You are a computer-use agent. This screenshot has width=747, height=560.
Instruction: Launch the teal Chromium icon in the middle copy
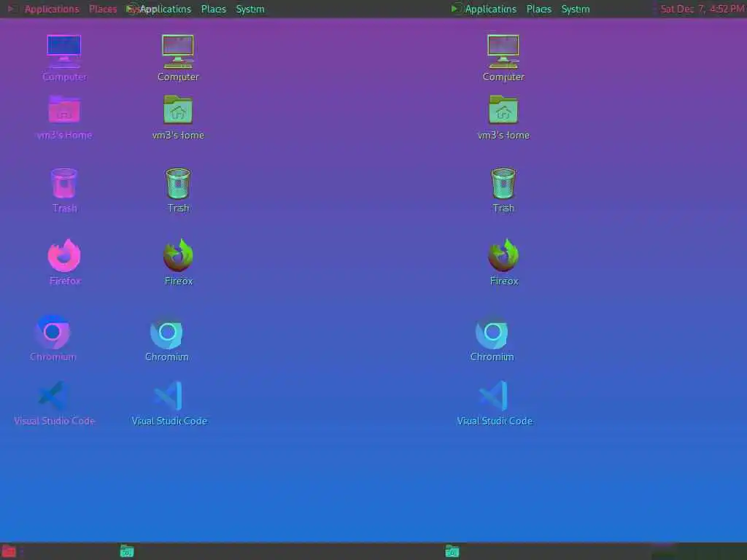[x=167, y=332]
